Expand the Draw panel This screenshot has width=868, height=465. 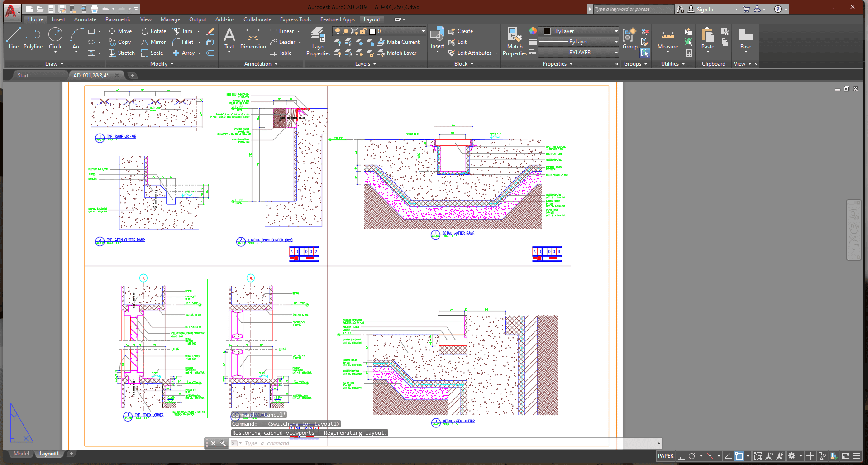pos(54,64)
